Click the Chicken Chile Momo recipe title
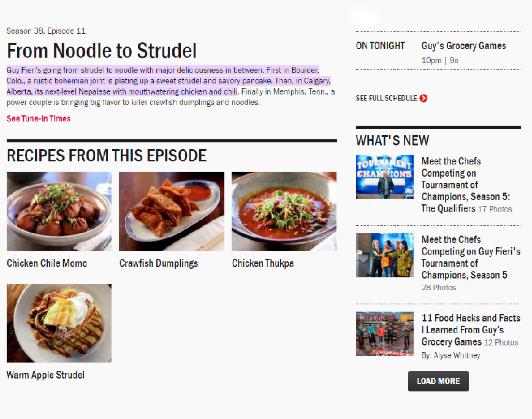Image resolution: width=532 pixels, height=419 pixels. click(x=47, y=263)
